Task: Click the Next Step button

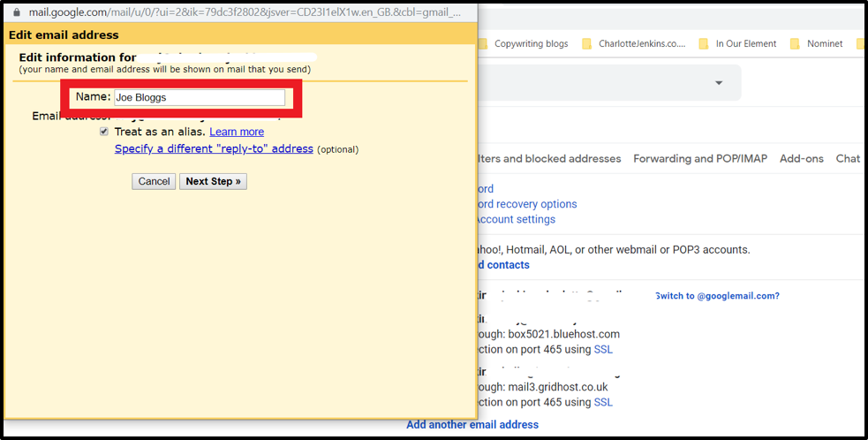Action: pos(213,181)
